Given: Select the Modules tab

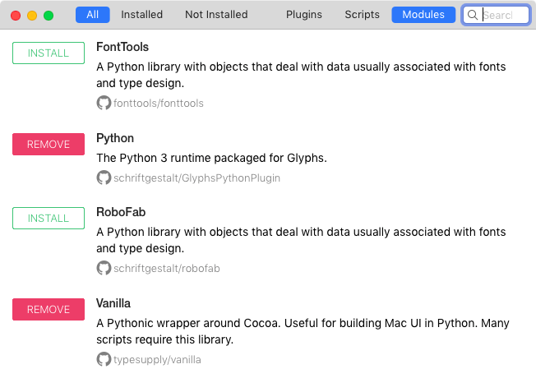Looking at the screenshot, I should point(423,15).
